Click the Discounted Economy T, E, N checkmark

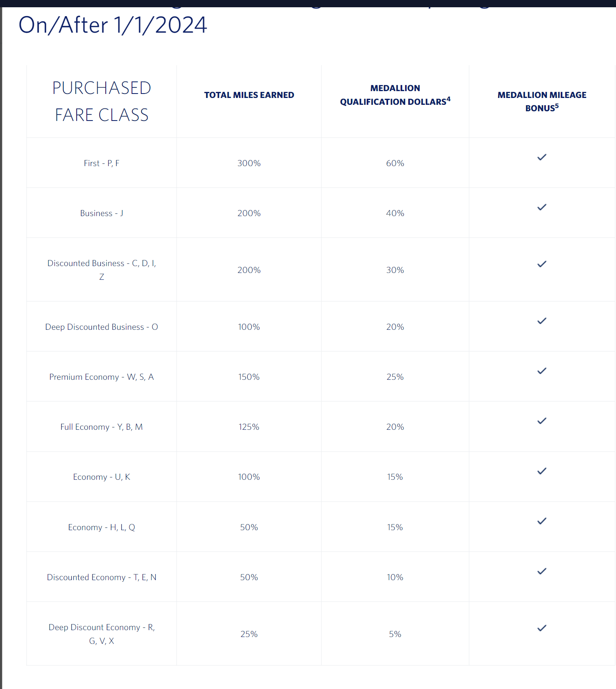click(542, 571)
